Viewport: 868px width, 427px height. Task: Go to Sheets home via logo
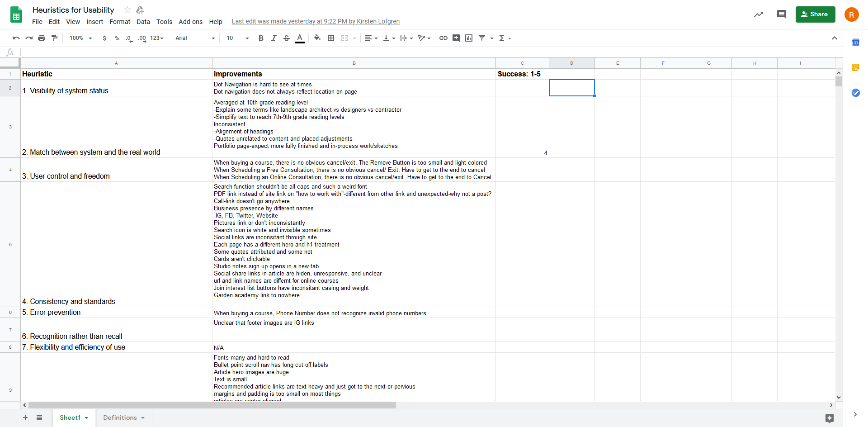click(x=16, y=15)
